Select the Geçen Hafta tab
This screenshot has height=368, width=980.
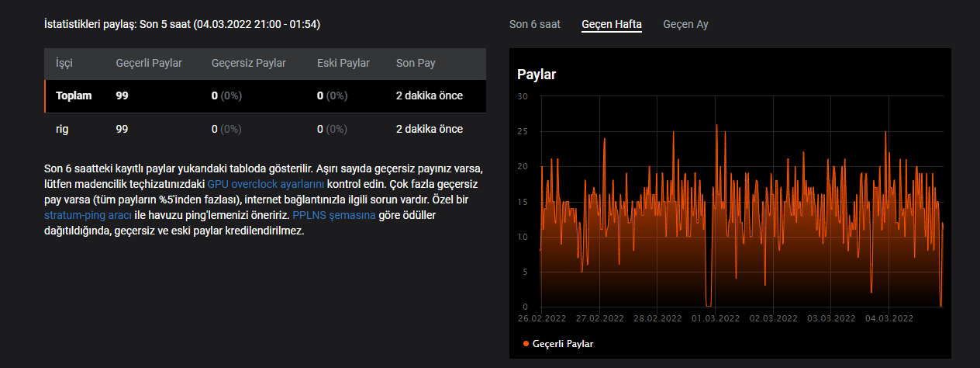click(x=612, y=24)
